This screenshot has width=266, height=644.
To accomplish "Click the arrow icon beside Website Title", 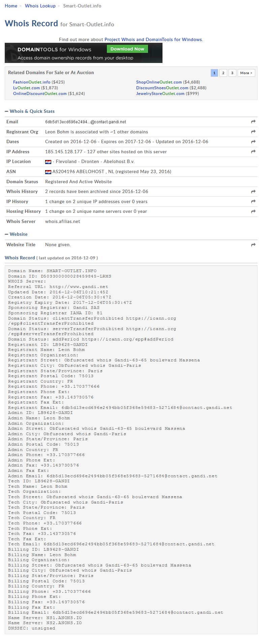I will pos(253,245).
